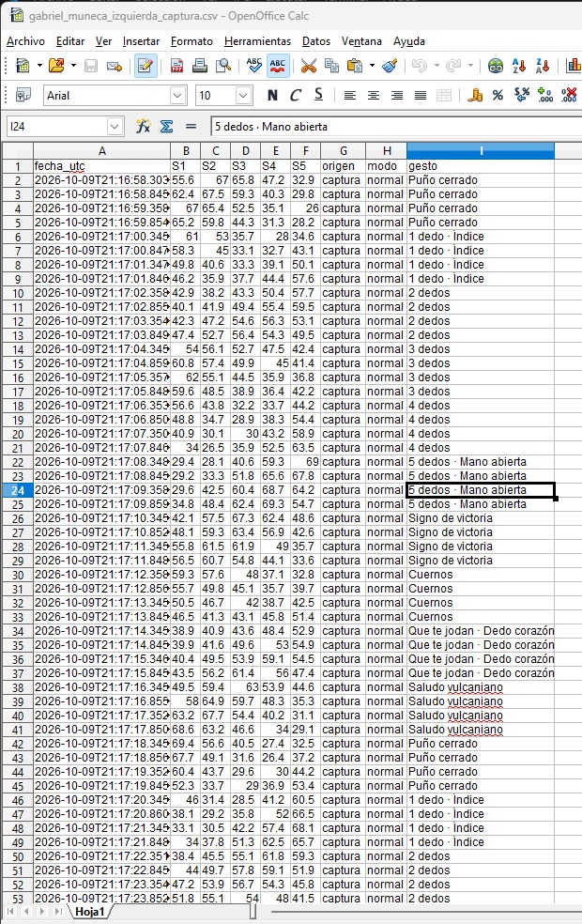Click the Sum sigma icon
Image resolution: width=582 pixels, height=924 pixels.
coord(167,126)
